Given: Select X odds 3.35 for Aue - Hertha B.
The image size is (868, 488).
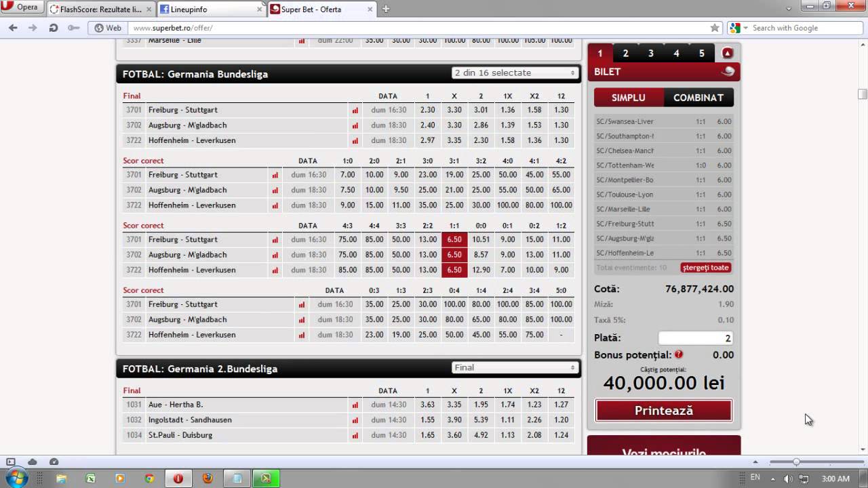Looking at the screenshot, I should 454,405.
